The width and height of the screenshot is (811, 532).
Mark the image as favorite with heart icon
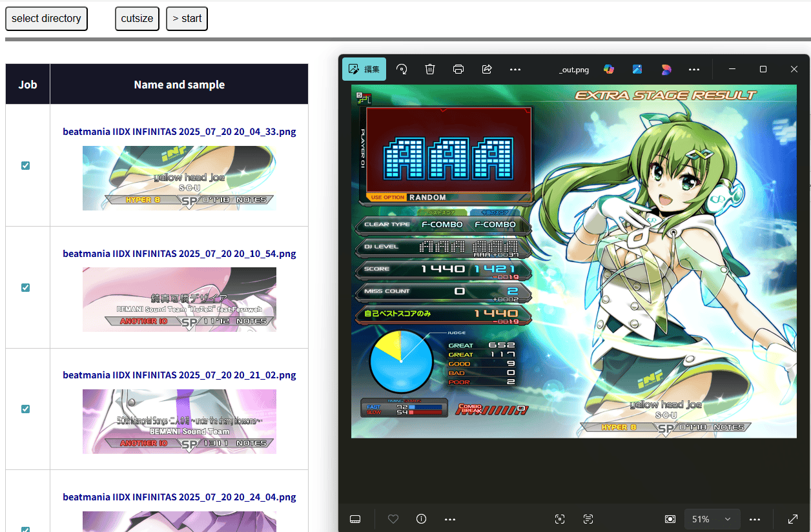pos(393,519)
